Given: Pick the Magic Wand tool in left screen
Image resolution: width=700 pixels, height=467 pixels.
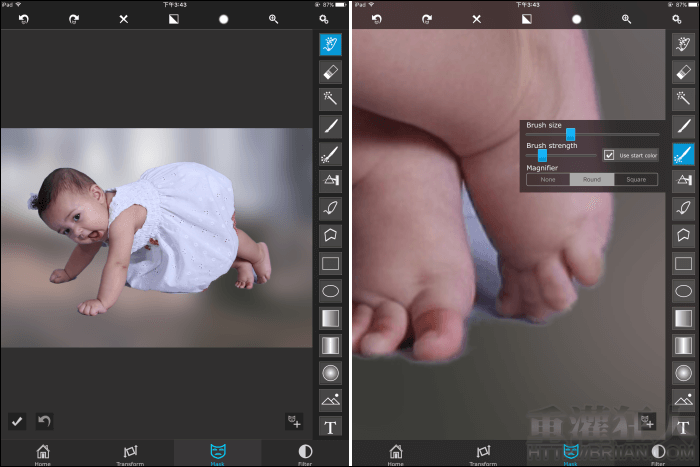Looking at the screenshot, I should click(330, 99).
